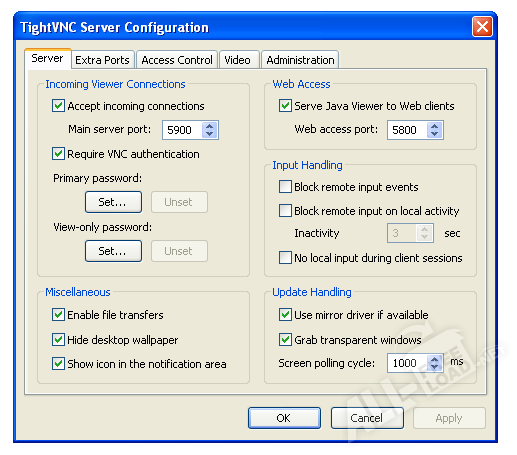Click Unset for View-only password
Screen dimensions: 517x455
coord(179,251)
